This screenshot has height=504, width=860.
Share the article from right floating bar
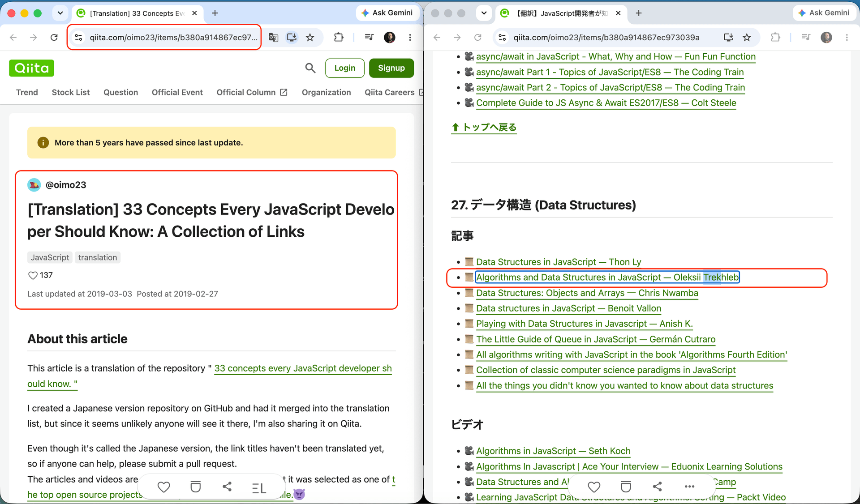point(657,487)
